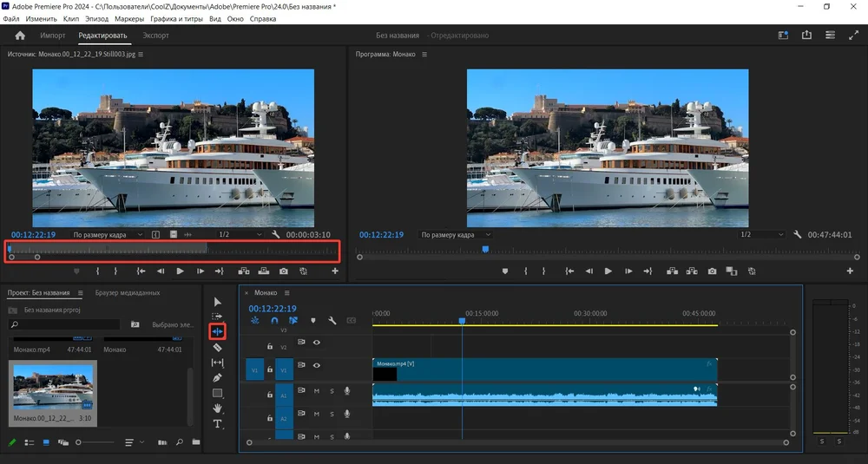Toggle lock on track V2
Image resolution: width=868 pixels, height=464 pixels.
270,347
